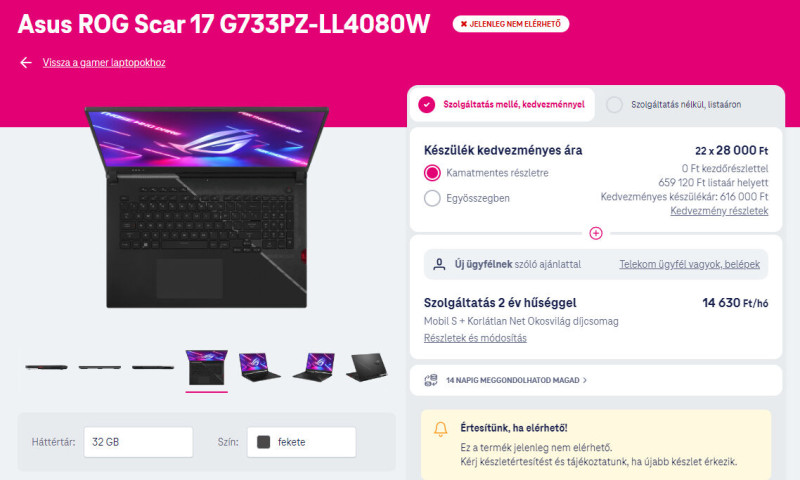Screen dimensions: 800x480
Task: Select Egyösszegben payment option
Action: (432, 198)
